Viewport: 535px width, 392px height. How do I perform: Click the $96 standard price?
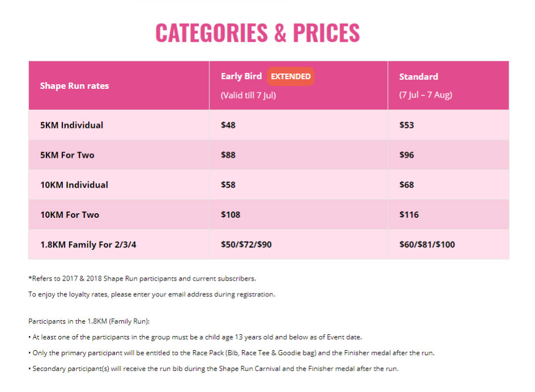click(406, 155)
